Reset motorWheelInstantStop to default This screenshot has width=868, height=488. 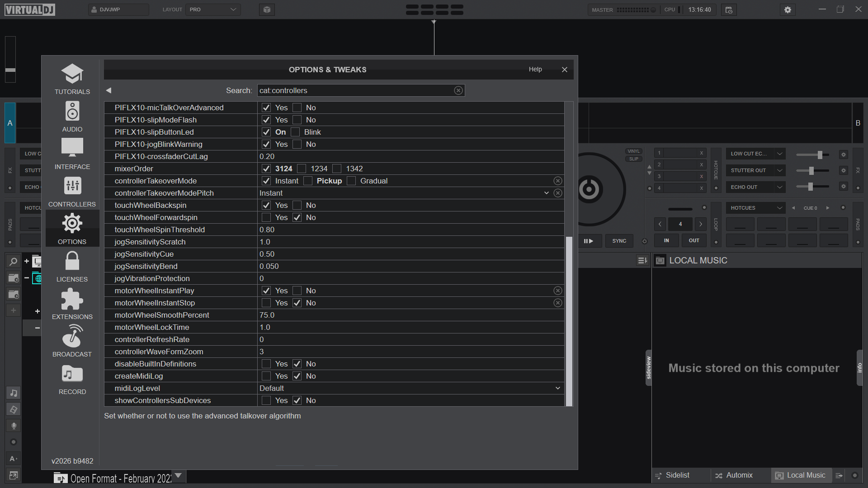[558, 303]
